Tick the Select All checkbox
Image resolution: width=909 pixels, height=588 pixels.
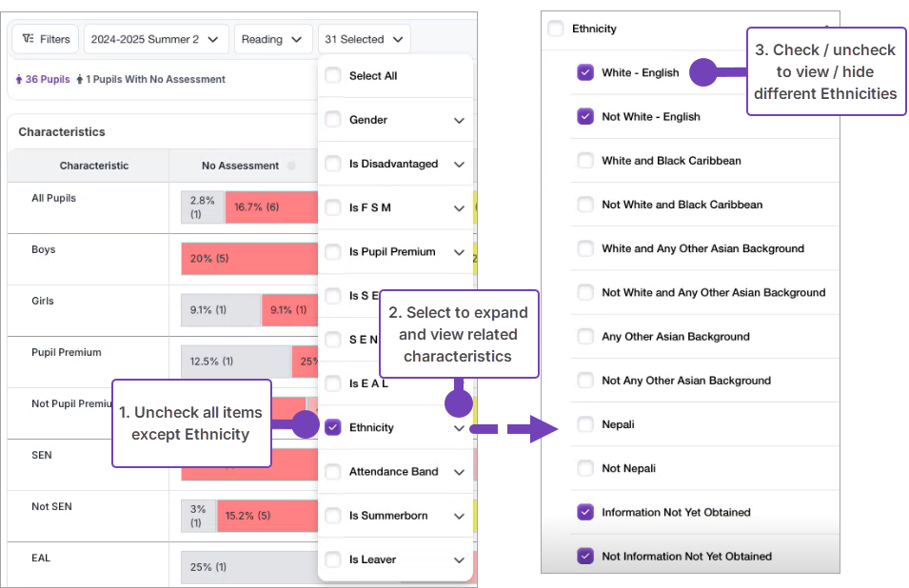click(333, 76)
